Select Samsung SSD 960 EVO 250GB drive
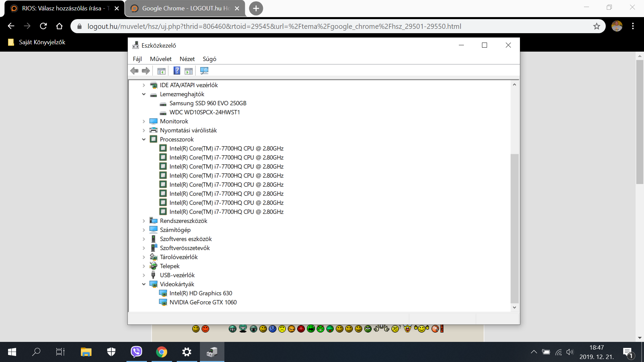 208,103
